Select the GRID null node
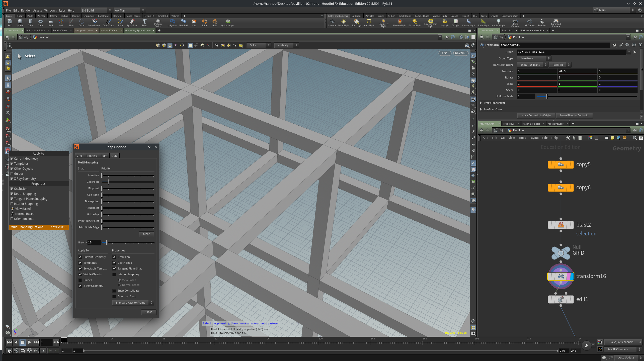 click(561, 253)
